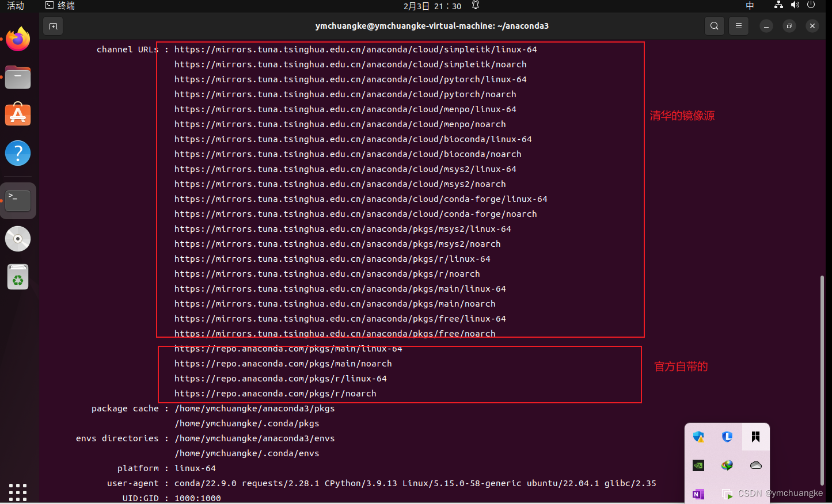Click the OneDrive cloud tray icon
Viewport: 832px width, 504px height.
755,465
